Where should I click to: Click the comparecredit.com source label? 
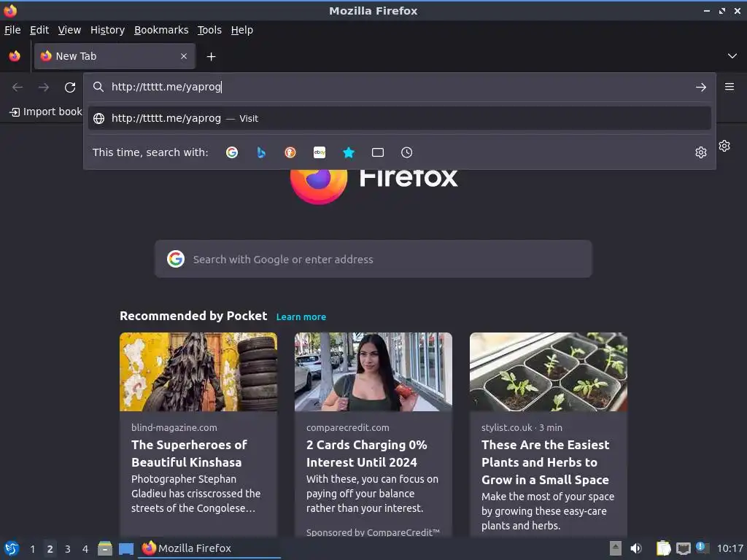(348, 427)
